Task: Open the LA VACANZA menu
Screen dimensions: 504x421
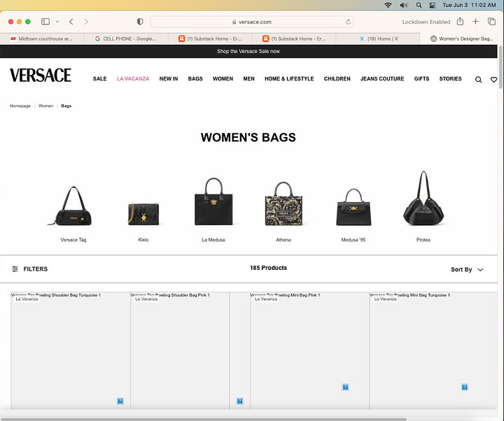Action: [x=133, y=79]
